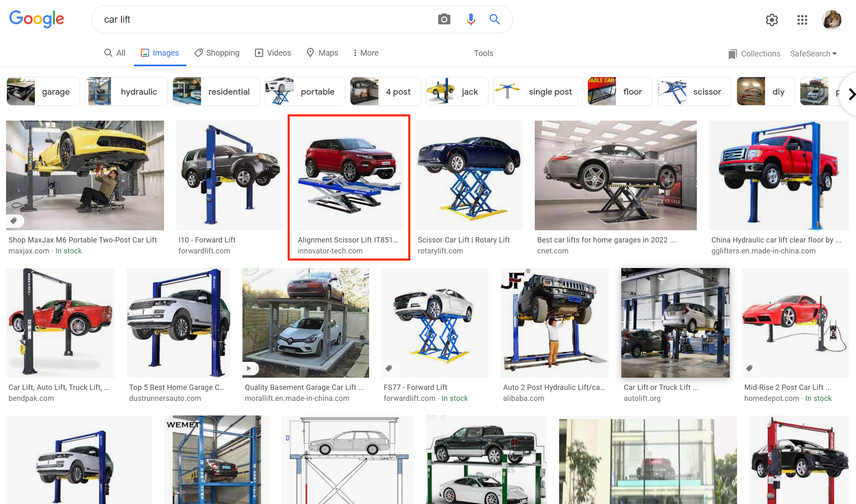Start voice search with microphone icon
856x504 pixels.
471,19
